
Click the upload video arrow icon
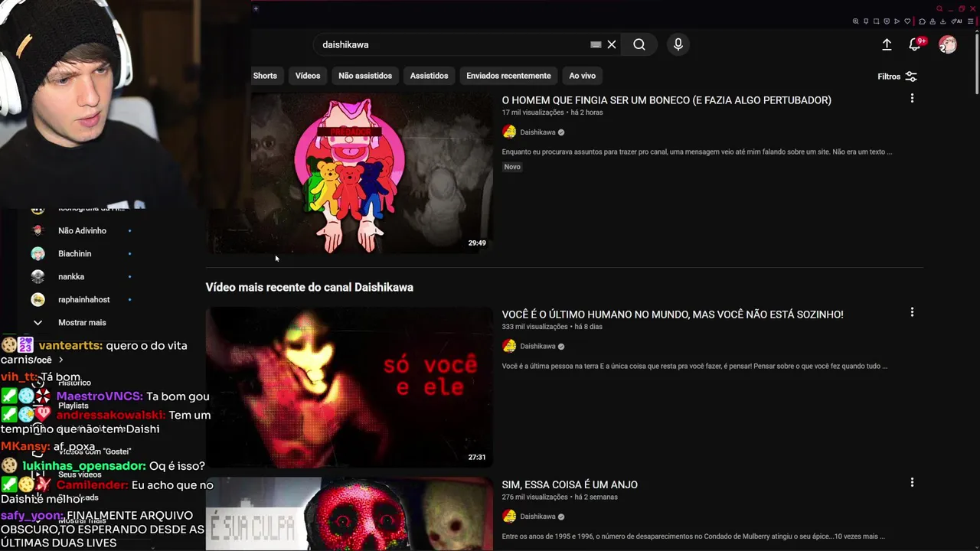(887, 44)
